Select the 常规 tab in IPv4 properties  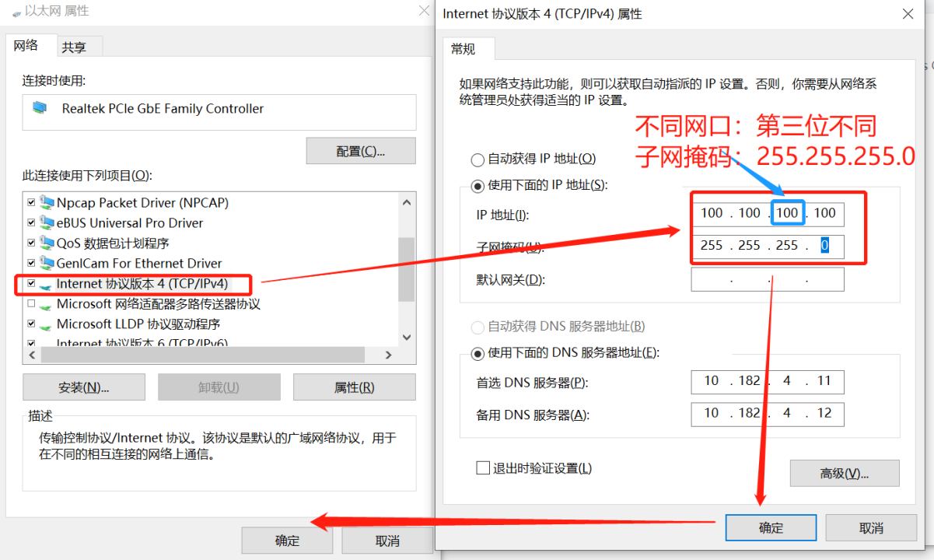coord(469,49)
